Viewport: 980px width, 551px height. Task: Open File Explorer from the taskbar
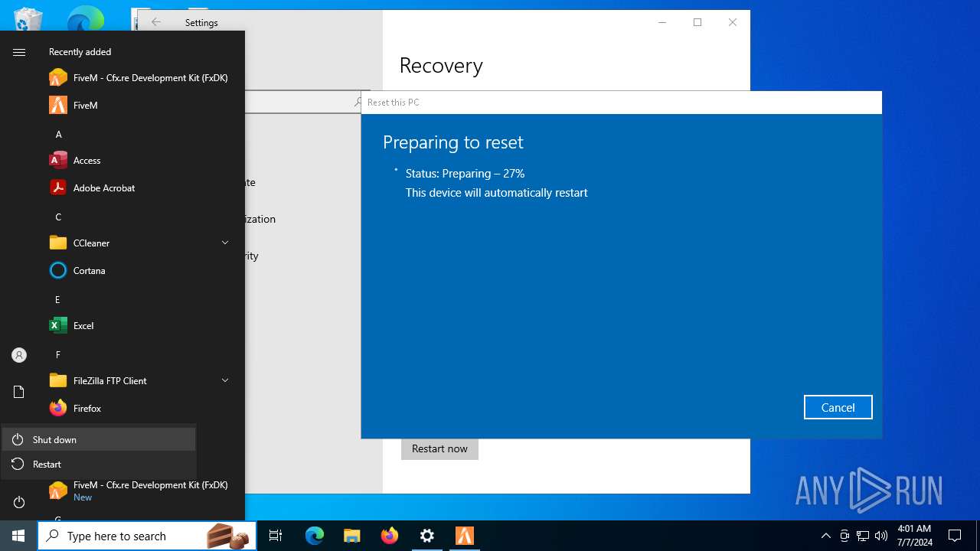click(351, 536)
